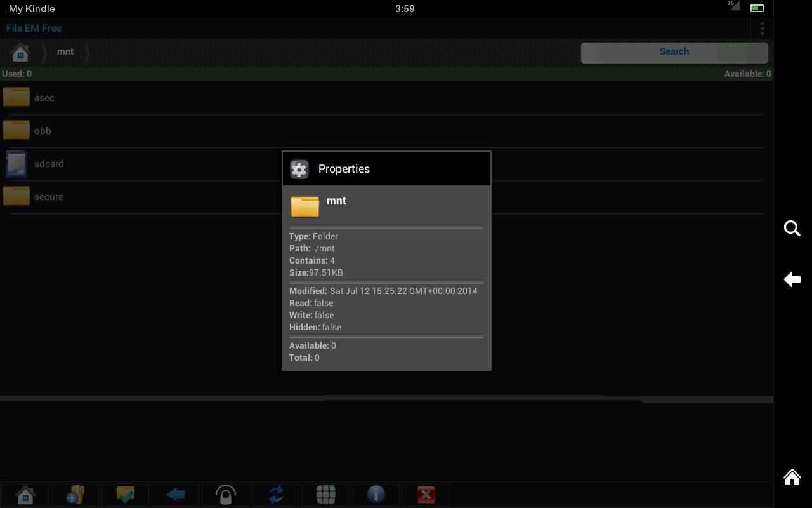Select the multi-select folder tool
The width and height of the screenshot is (812, 508).
(x=125, y=494)
